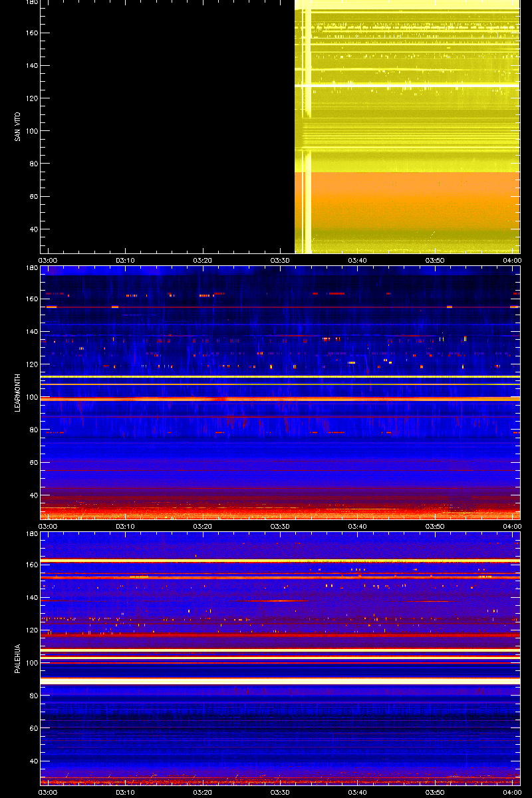Click 03:10 under the Learmonth plot
This screenshot has width=532, height=798.
125,526
